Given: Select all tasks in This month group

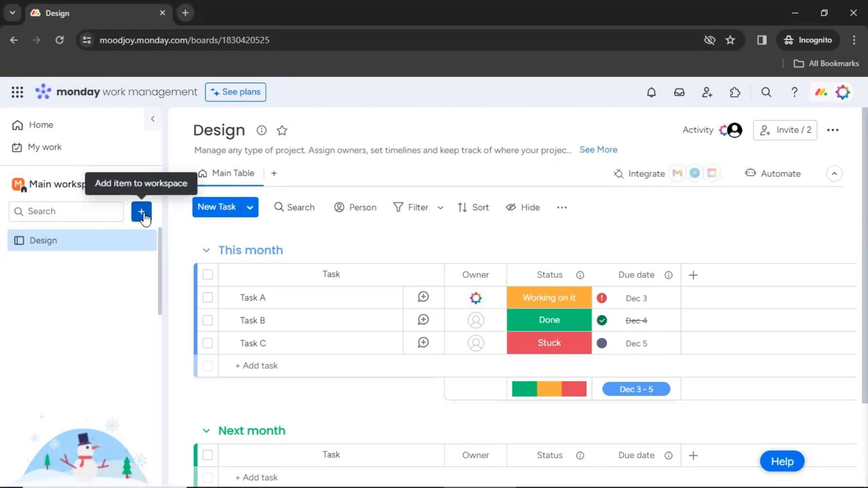Looking at the screenshot, I should [x=208, y=275].
